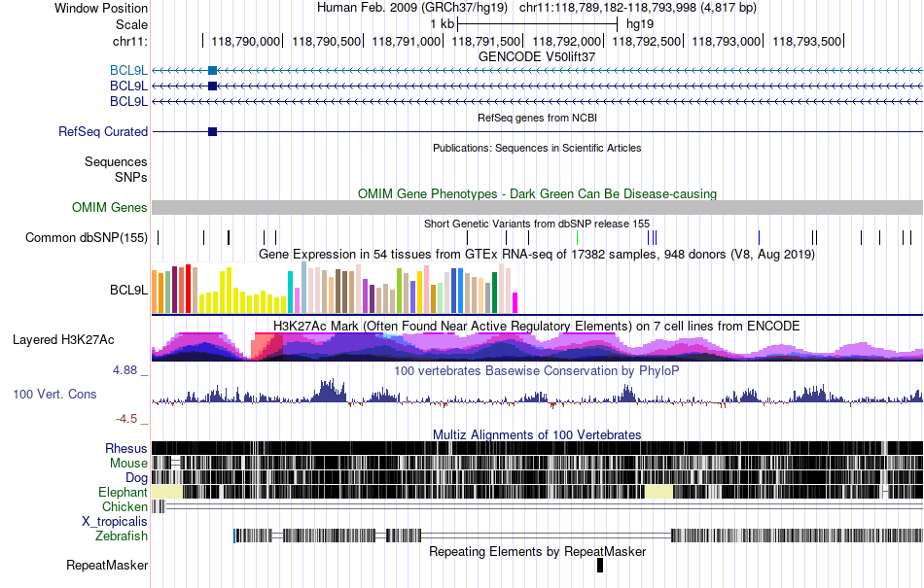Click the Common dbSNP(155) track label
The image size is (924, 588).
[x=86, y=238]
